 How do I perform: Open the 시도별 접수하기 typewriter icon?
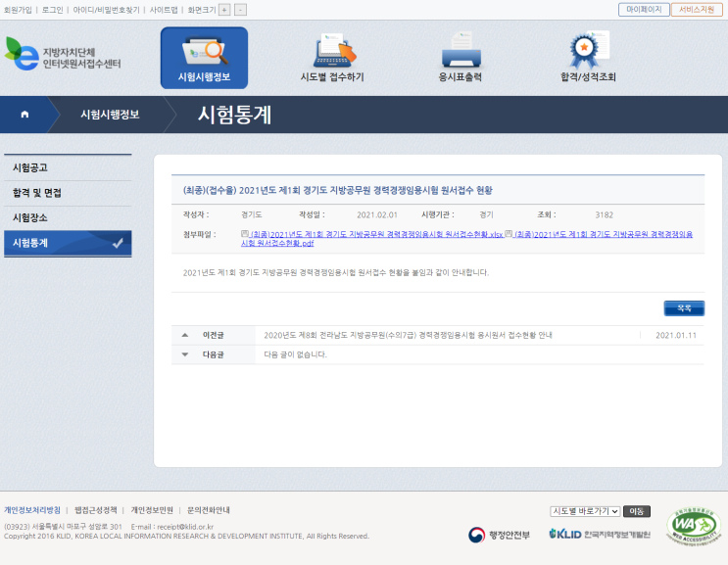334,50
